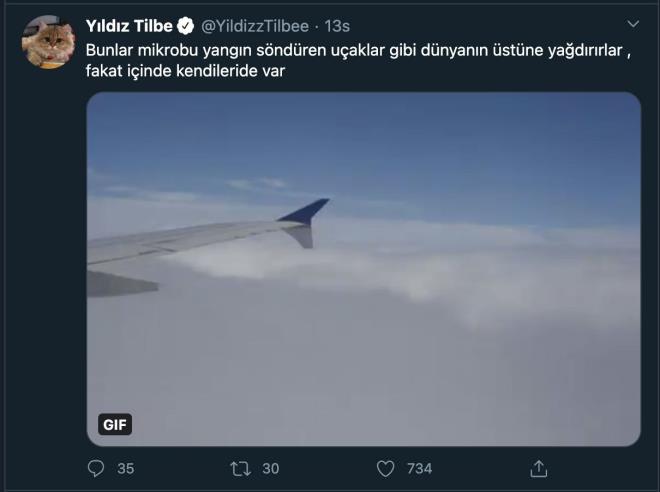
Task: Open the cat profile picture avatar
Action: pyautogui.click(x=48, y=42)
